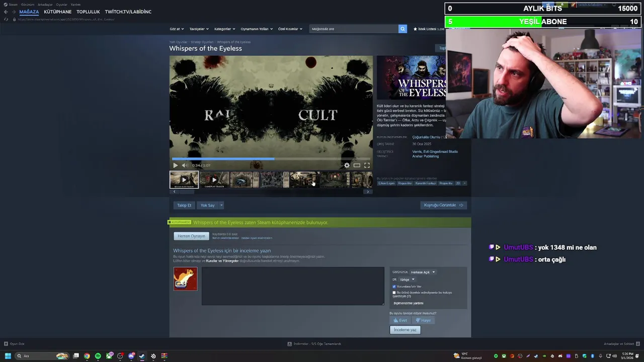Viewport: 644px width, 362px height.
Task: Switch to the KÜTÜPHANE tab
Action: (58, 12)
